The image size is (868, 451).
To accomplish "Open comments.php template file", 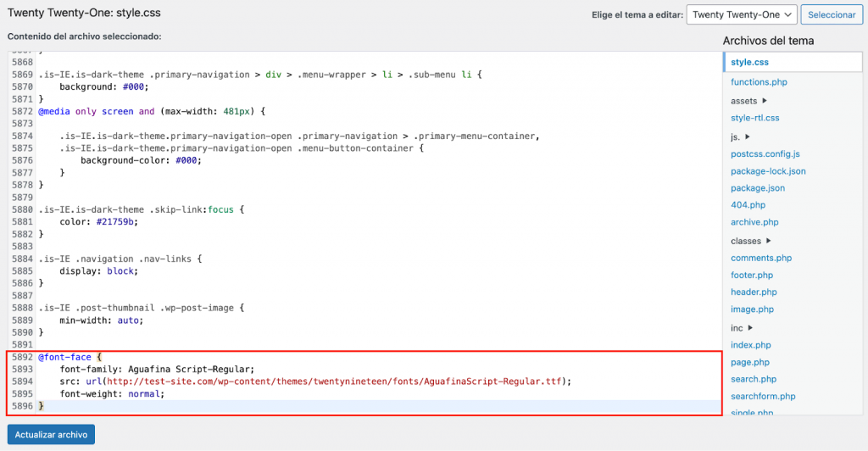I will [761, 258].
